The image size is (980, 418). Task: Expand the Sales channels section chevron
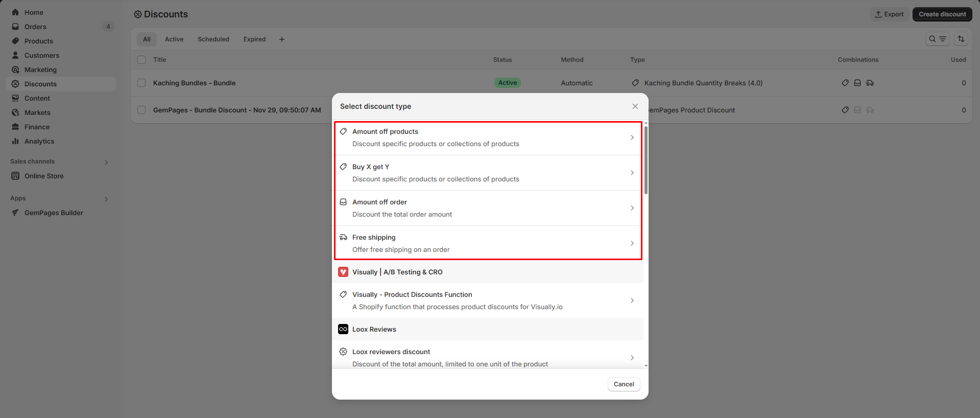(x=106, y=162)
